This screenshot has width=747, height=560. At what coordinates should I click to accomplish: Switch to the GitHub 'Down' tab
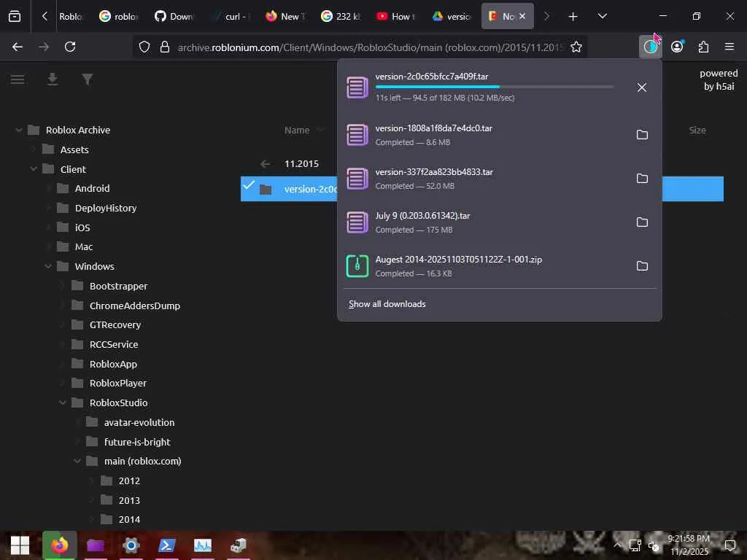pyautogui.click(x=174, y=16)
